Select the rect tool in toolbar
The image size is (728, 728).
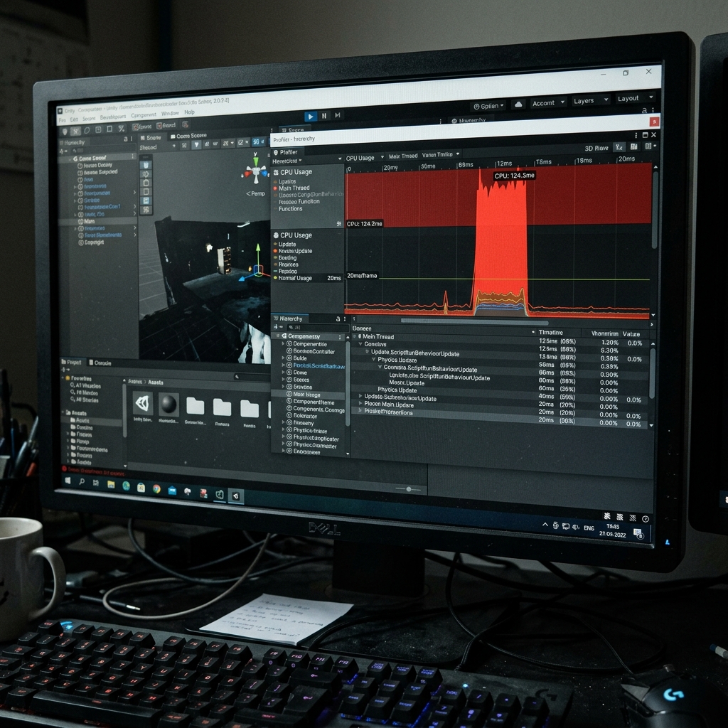click(x=109, y=129)
